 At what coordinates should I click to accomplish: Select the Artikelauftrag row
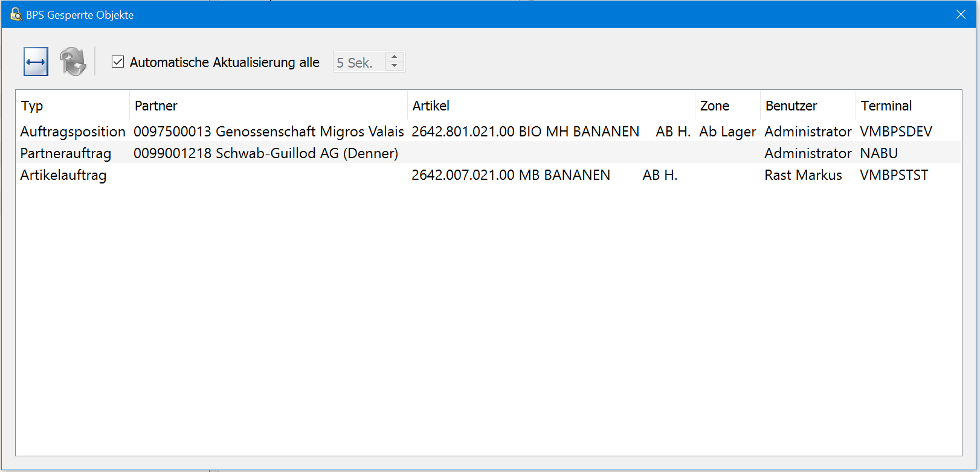pos(63,175)
